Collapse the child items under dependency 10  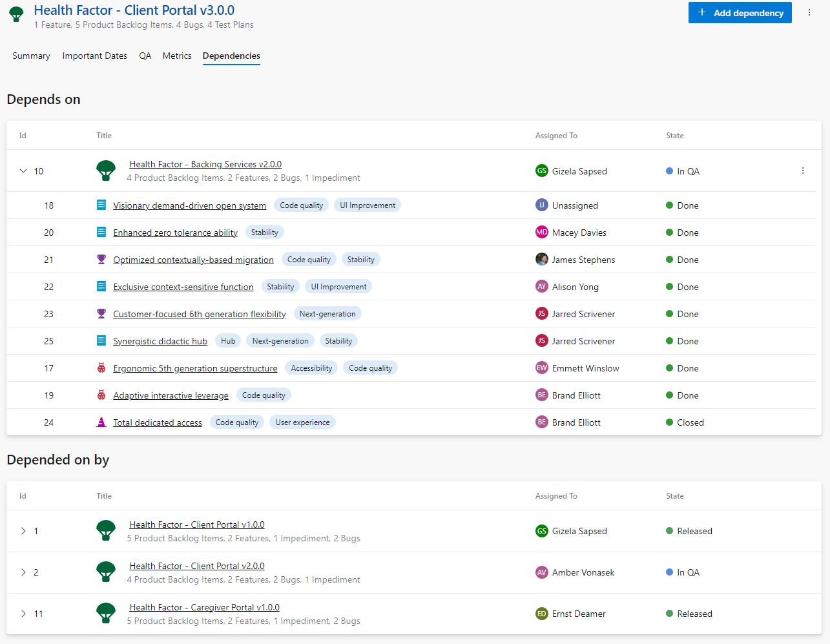point(23,171)
